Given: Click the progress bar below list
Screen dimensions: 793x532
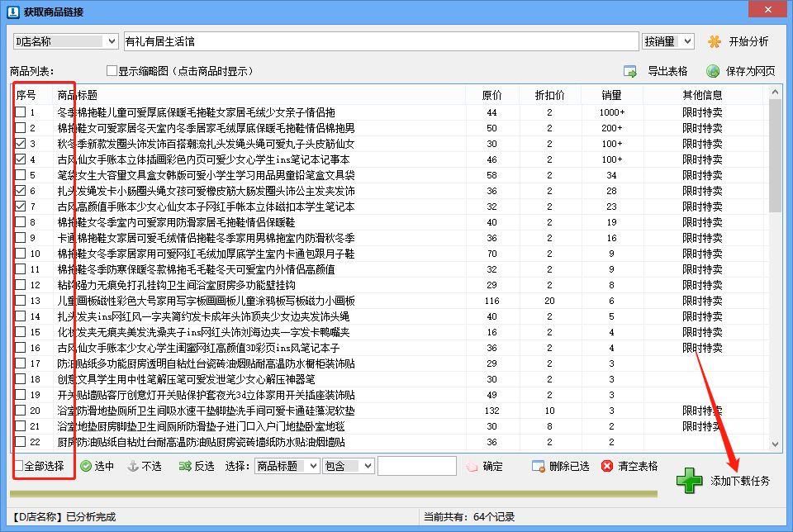Looking at the screenshot, I should click(x=333, y=494).
